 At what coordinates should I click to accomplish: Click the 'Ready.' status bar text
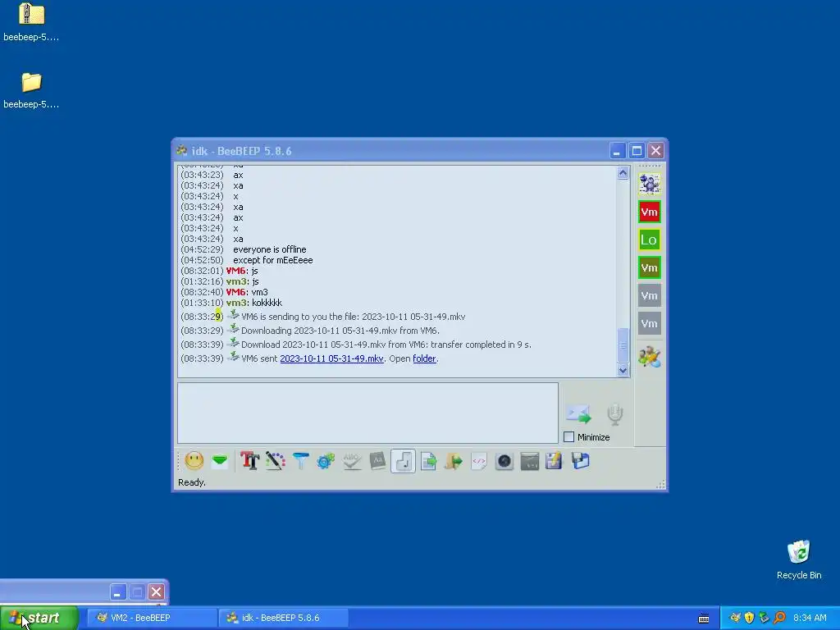[192, 482]
